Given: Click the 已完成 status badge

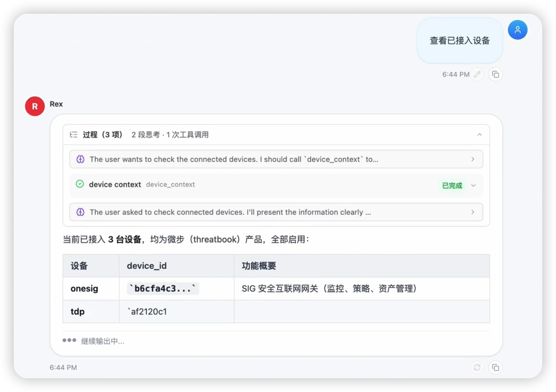Looking at the screenshot, I should (x=452, y=186).
